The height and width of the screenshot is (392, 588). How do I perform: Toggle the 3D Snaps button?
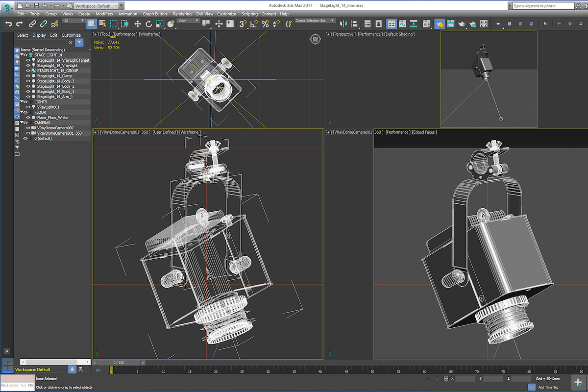[243, 24]
